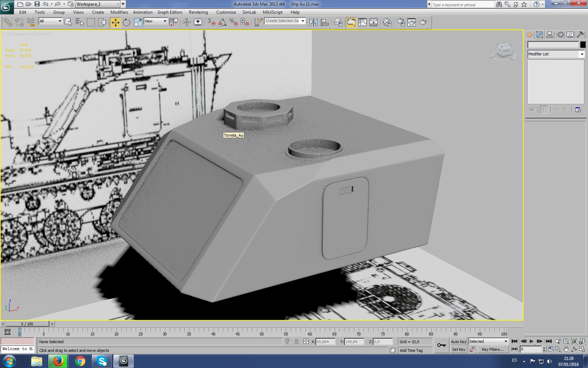Choose the Select Object tool

point(68,22)
